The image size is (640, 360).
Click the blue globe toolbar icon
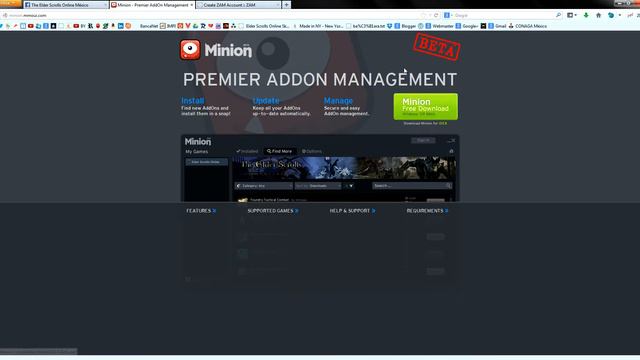611,15
